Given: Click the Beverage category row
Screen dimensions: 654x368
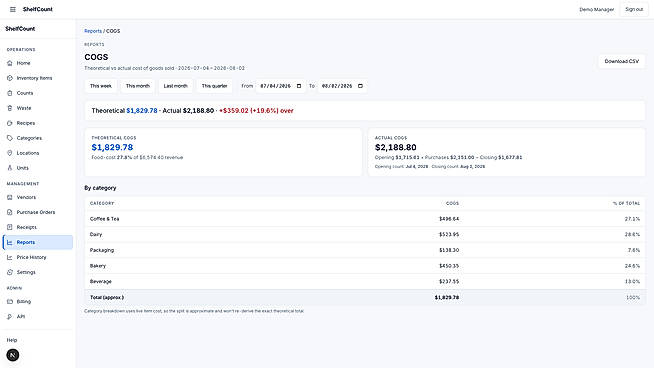Looking at the screenshot, I should coord(365,282).
